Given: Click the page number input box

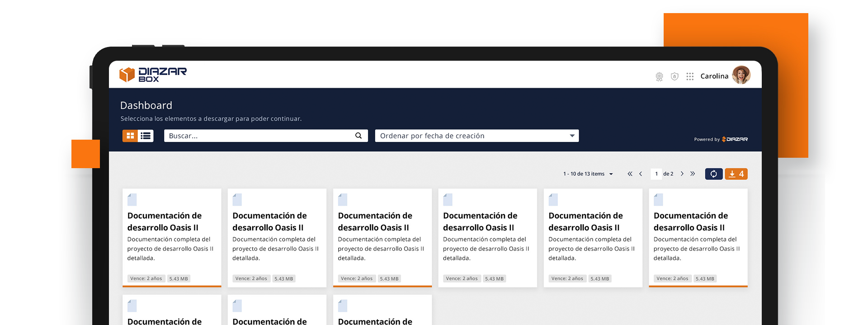Looking at the screenshot, I should point(656,174).
